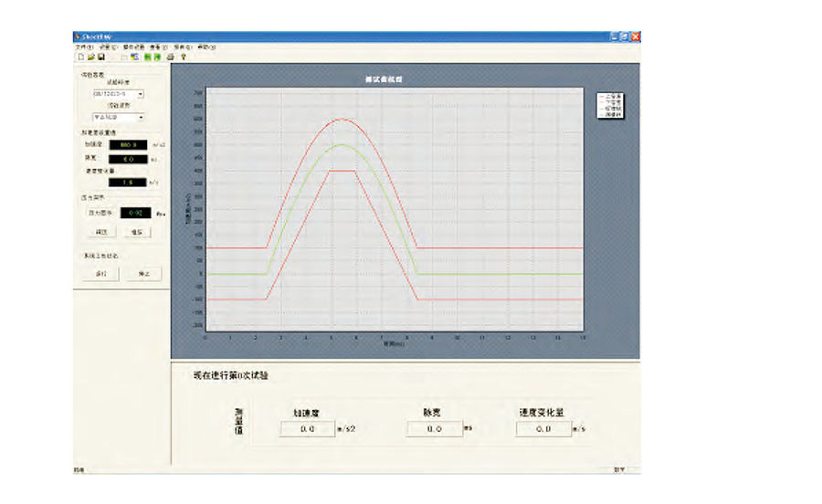Expand the test standard dropdown (GB/T2423-5)
Viewport: 822px width, 504px height.
[141, 93]
